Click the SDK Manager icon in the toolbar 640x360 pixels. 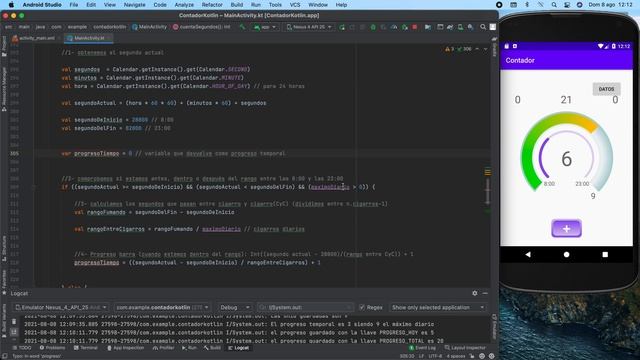[x=471, y=27]
